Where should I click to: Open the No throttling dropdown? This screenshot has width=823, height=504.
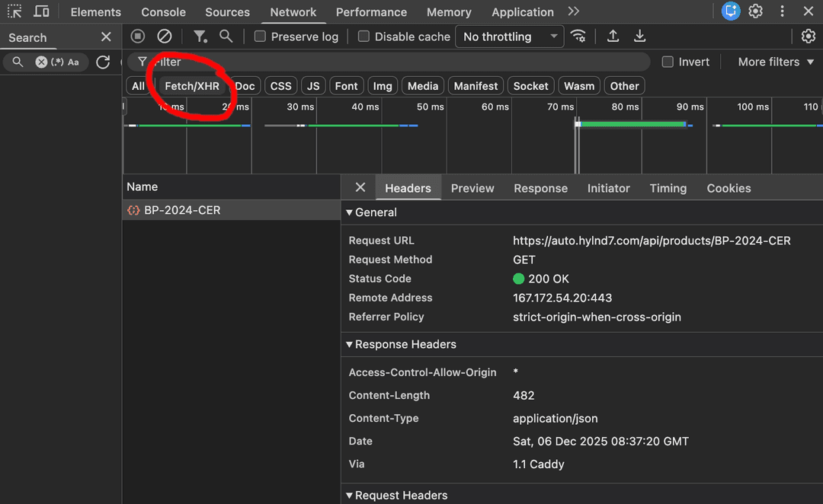[509, 37]
